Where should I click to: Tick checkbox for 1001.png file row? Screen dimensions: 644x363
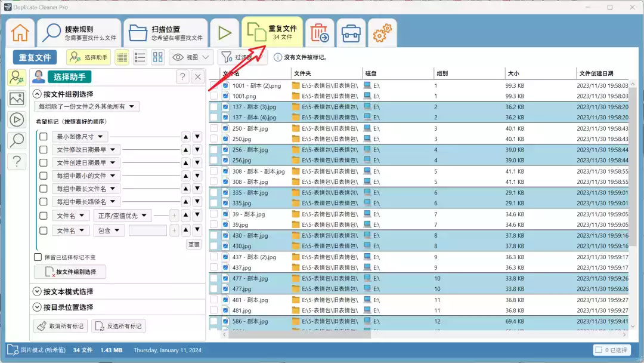coord(215,96)
